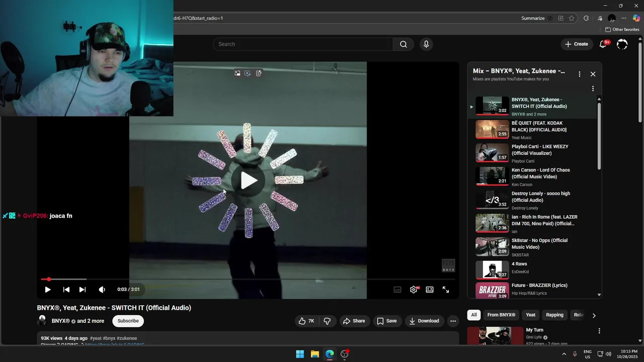Enter fullscreen mode in the player
644x362 pixels.
pyautogui.click(x=446, y=290)
